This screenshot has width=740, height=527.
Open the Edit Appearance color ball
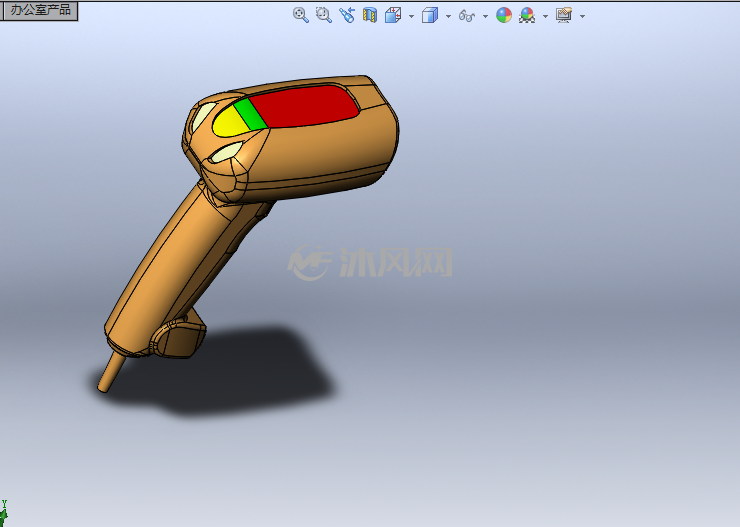(x=504, y=15)
